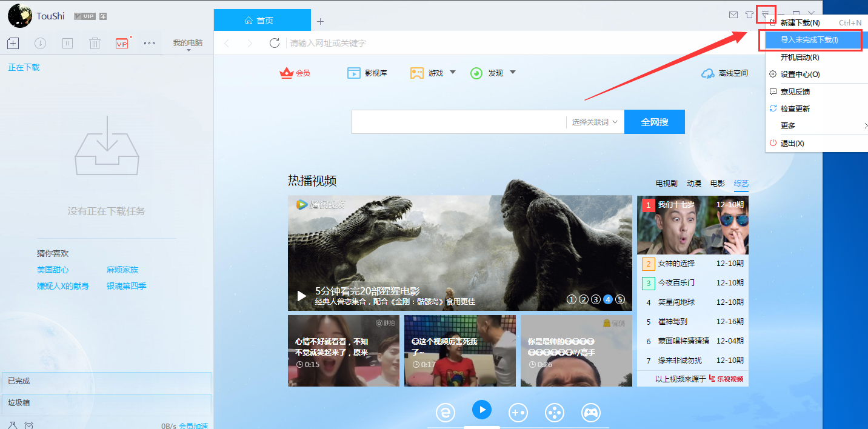Open 女神的选择 in the ranking list
Viewport: 868px width, 429px height.
point(676,264)
